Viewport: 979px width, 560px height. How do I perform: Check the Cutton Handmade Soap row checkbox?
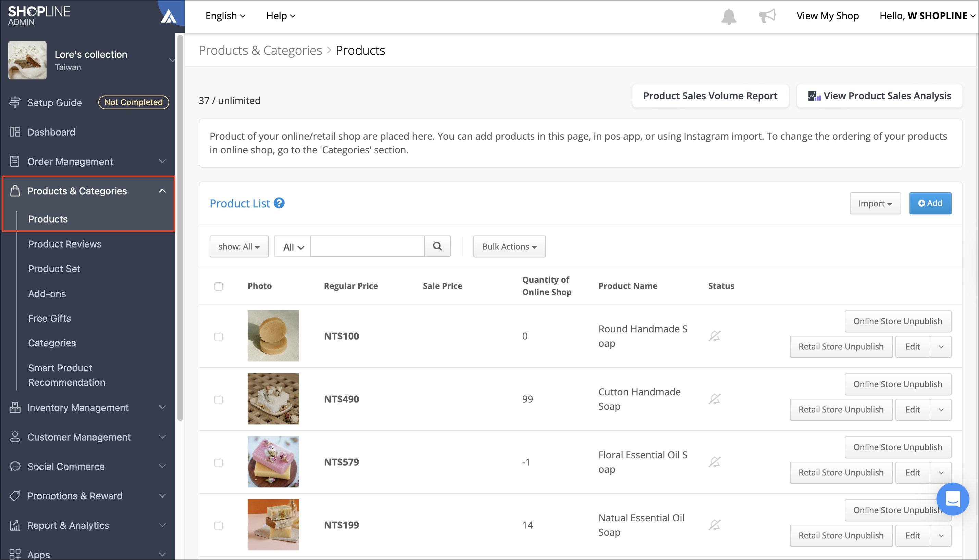218,399
